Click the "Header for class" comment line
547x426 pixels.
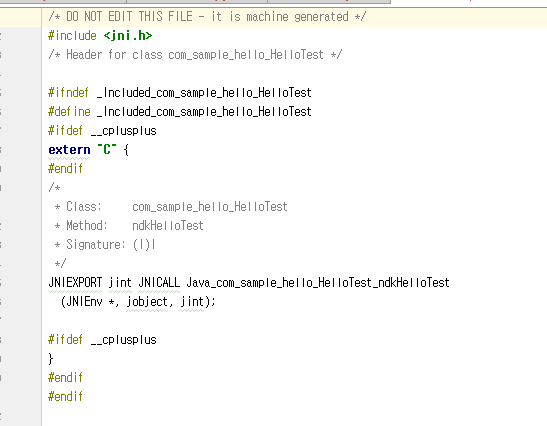click(195, 55)
